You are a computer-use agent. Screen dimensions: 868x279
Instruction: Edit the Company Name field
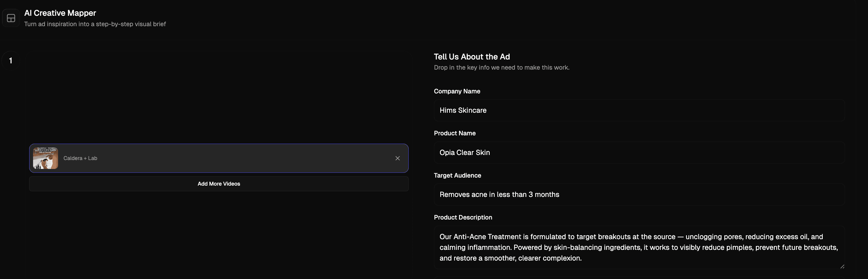click(639, 110)
